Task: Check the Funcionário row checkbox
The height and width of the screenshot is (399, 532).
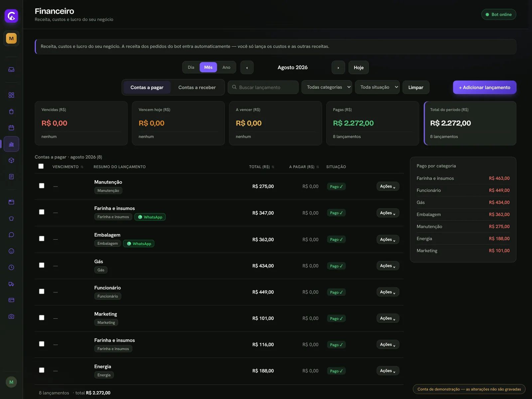Action: pos(42,291)
